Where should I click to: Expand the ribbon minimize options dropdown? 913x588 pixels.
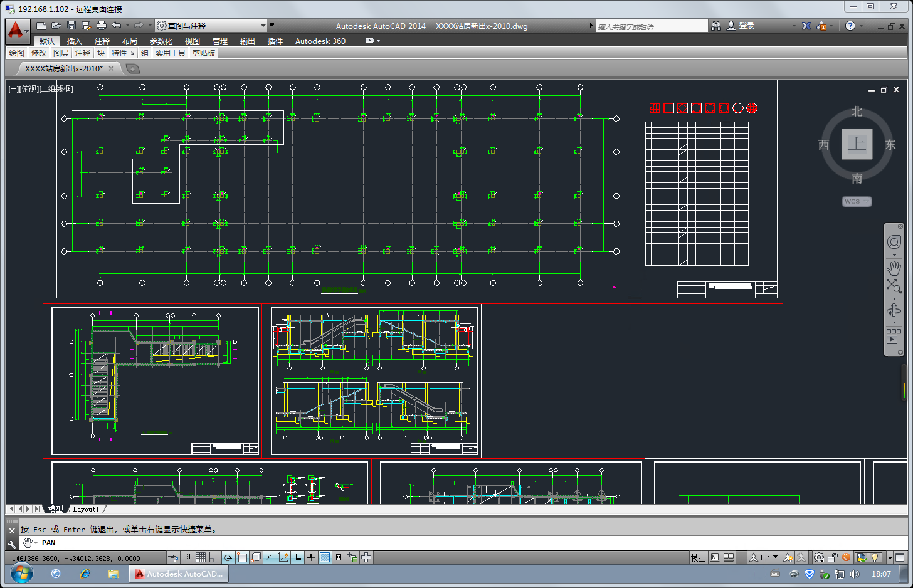378,41
